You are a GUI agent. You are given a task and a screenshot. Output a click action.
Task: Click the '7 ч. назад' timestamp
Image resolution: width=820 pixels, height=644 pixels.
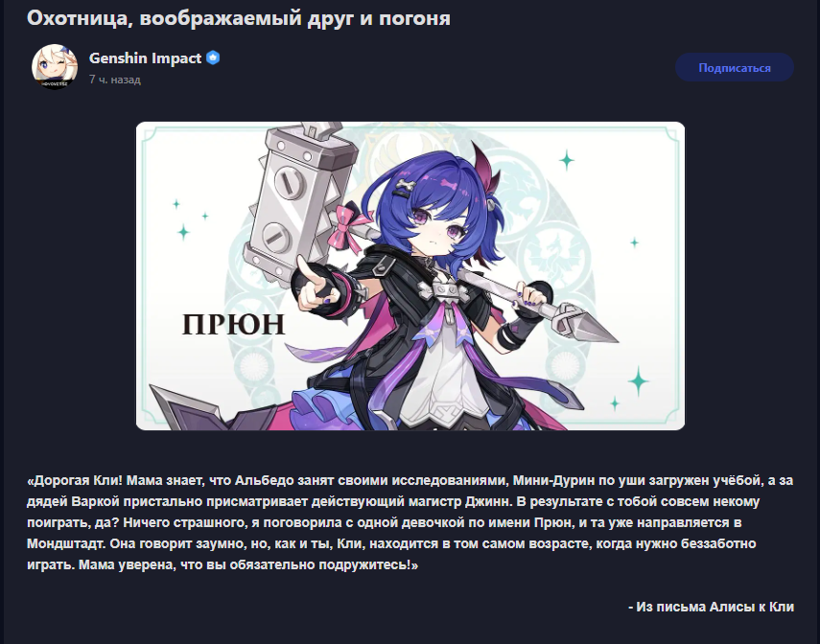tap(114, 80)
